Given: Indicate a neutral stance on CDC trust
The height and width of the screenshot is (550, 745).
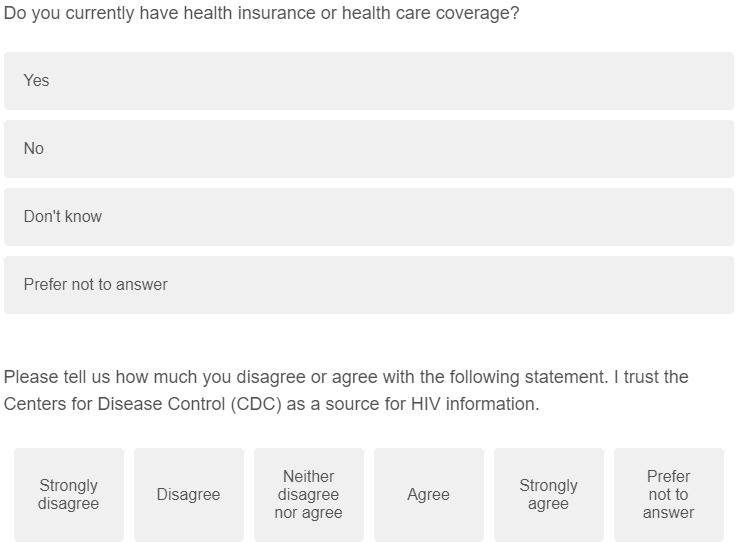Looking at the screenshot, I should tap(309, 495).
